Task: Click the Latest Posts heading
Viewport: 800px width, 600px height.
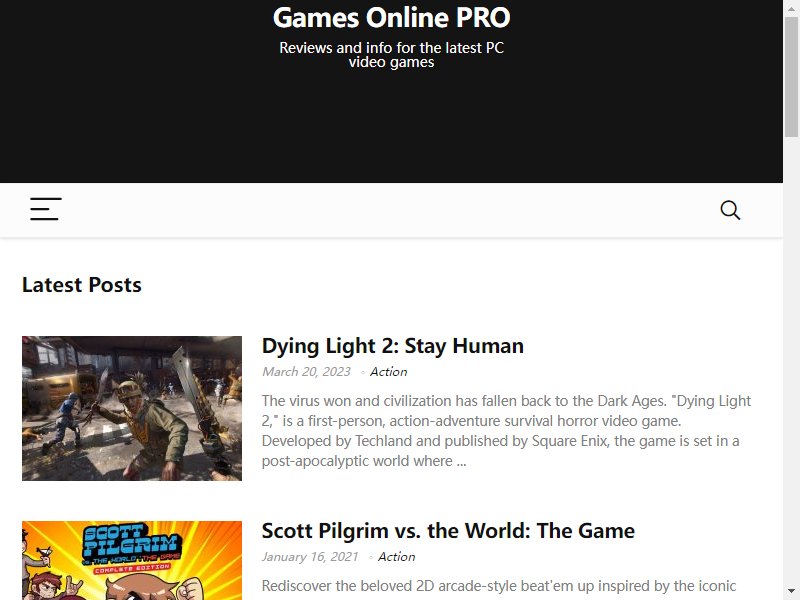Action: coord(82,285)
